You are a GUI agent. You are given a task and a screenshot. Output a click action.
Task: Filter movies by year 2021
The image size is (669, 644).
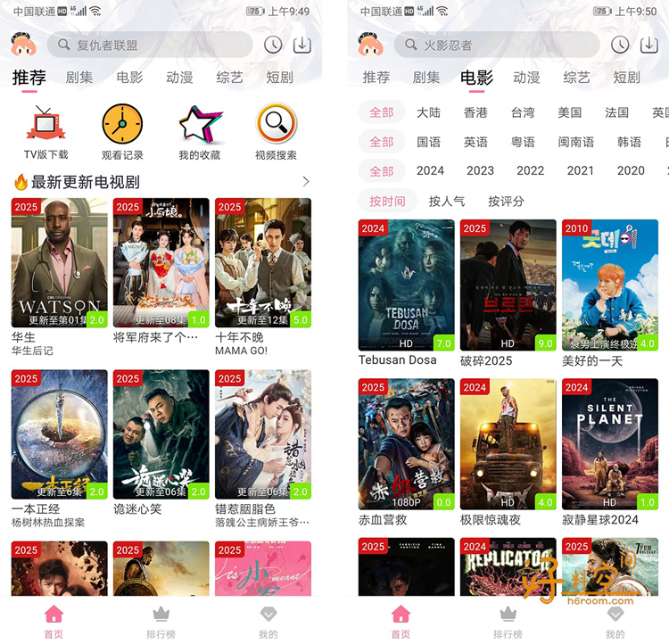[581, 170]
